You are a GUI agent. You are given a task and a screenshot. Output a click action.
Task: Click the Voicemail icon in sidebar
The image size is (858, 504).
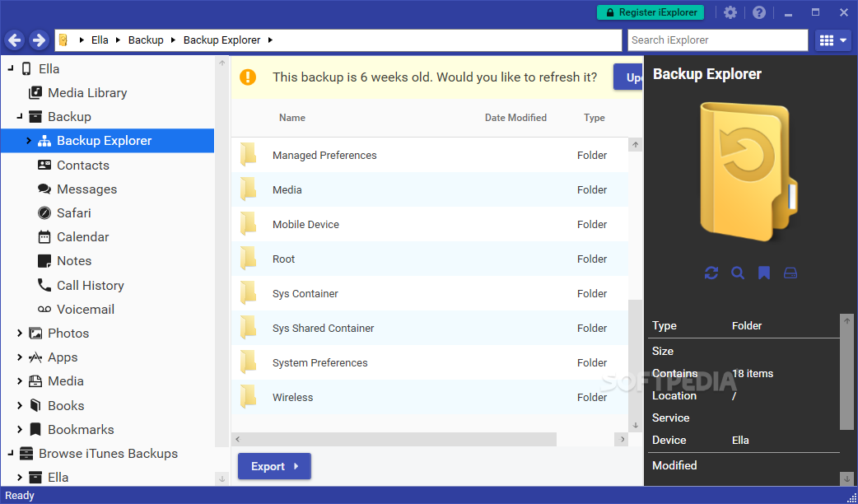[x=44, y=309]
